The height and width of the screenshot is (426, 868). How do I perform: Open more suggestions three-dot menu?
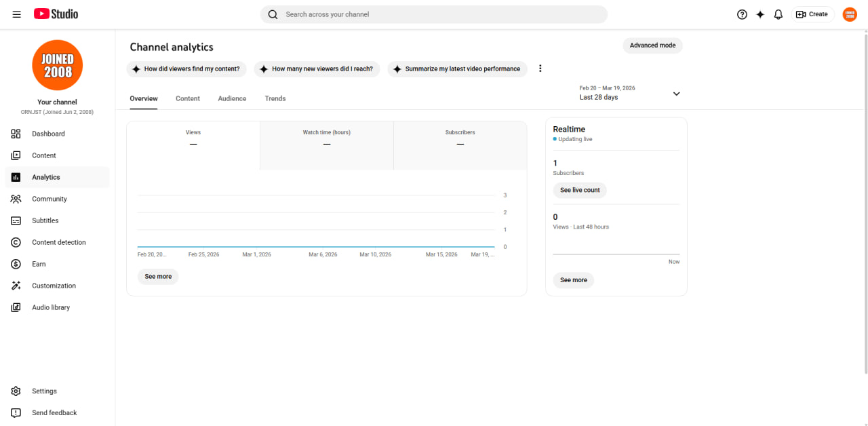540,69
